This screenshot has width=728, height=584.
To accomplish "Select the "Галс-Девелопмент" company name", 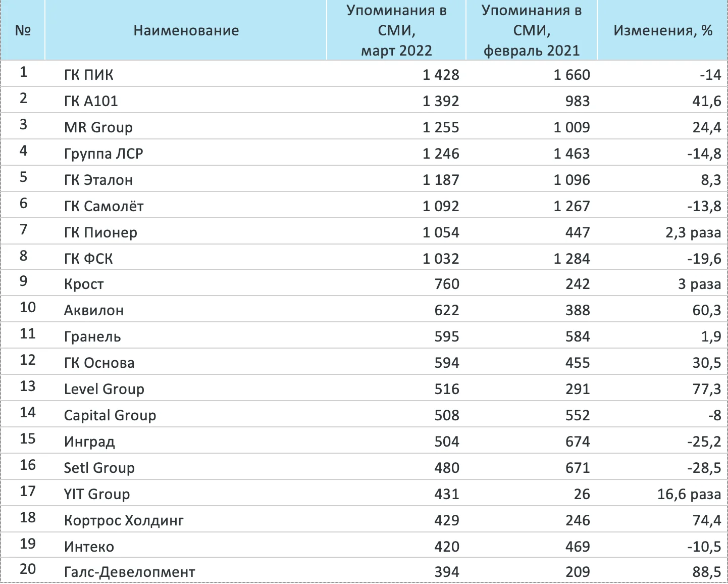I will [x=129, y=572].
